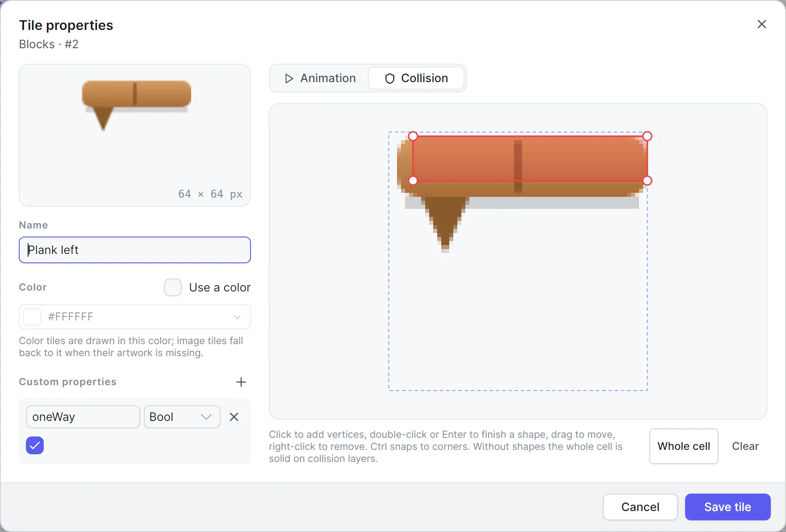Click the Name field containing Plank left
786x532 pixels.
[135, 250]
